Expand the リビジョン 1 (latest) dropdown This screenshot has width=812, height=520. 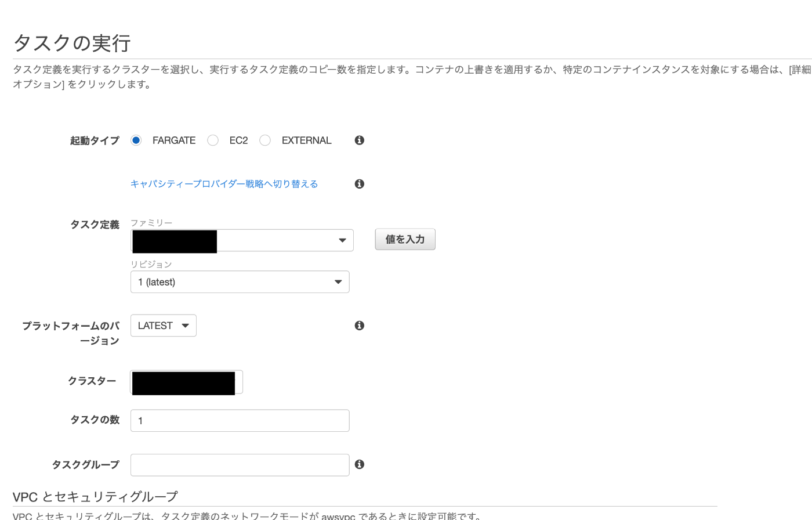(240, 282)
